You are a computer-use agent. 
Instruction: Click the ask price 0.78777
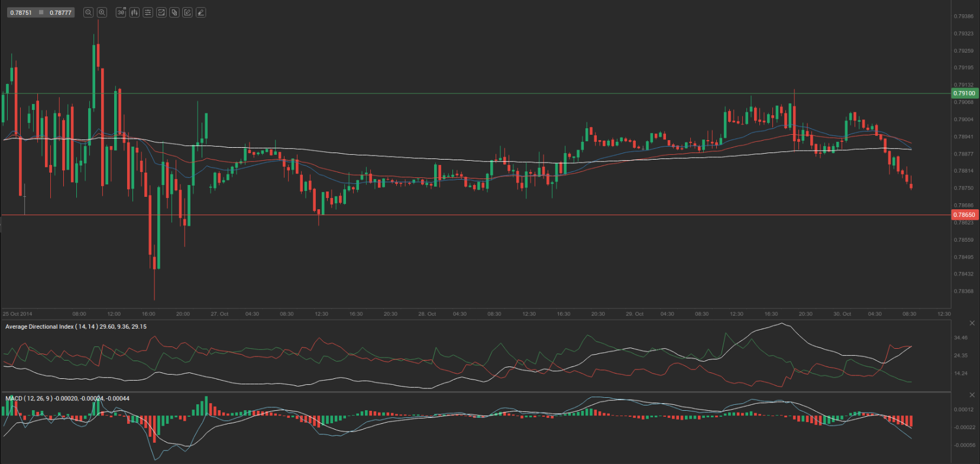coord(60,12)
